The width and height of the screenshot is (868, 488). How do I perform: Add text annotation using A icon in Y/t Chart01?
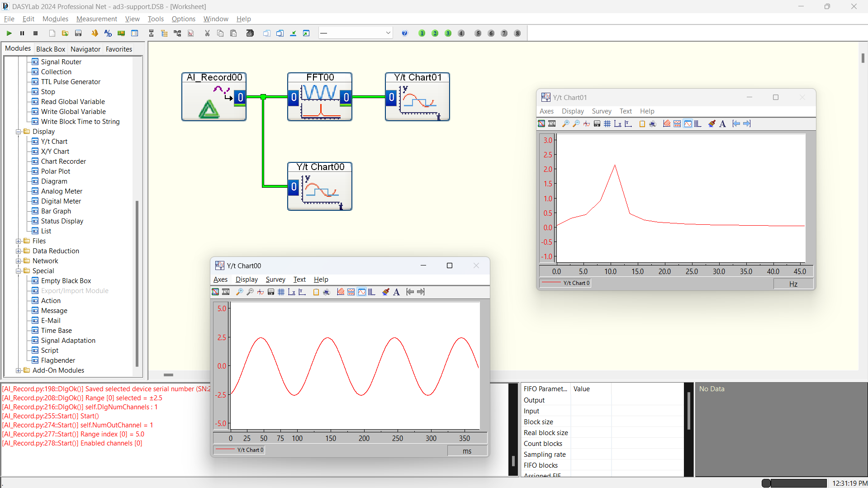tap(722, 123)
